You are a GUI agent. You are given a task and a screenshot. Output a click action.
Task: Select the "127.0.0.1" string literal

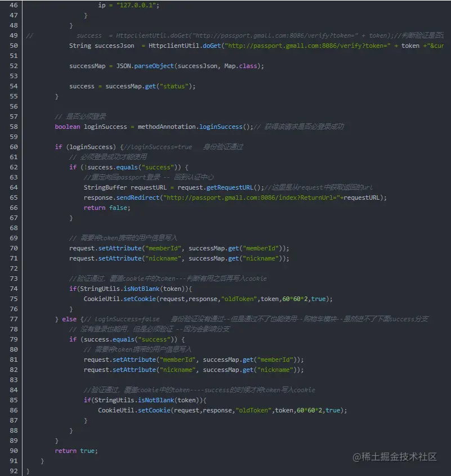136,5
